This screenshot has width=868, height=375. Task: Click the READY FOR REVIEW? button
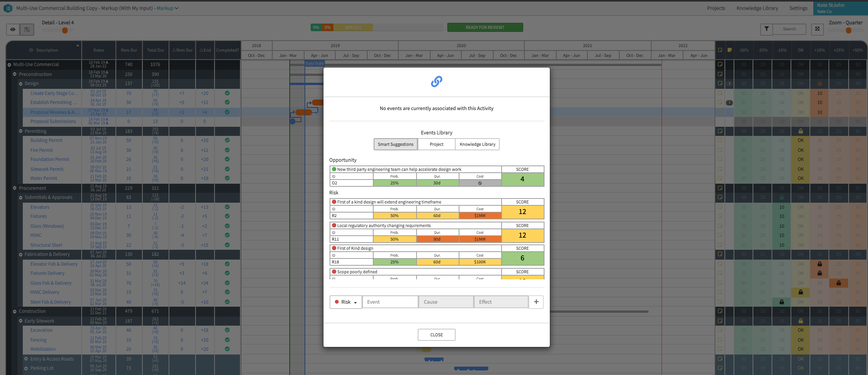point(485,27)
